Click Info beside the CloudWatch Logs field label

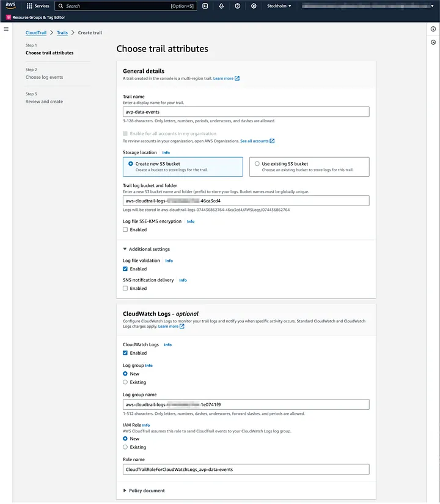click(x=168, y=344)
